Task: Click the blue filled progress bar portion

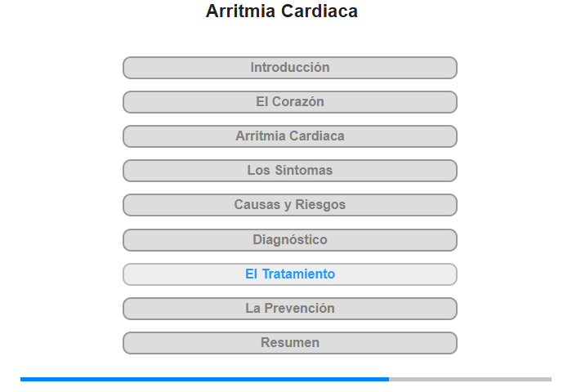Action: pos(204,379)
